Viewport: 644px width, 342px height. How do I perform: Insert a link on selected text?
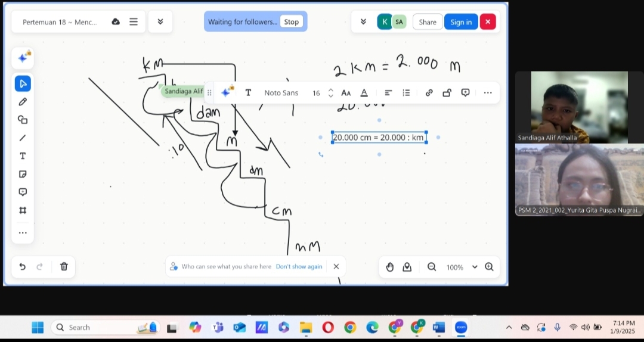429,93
